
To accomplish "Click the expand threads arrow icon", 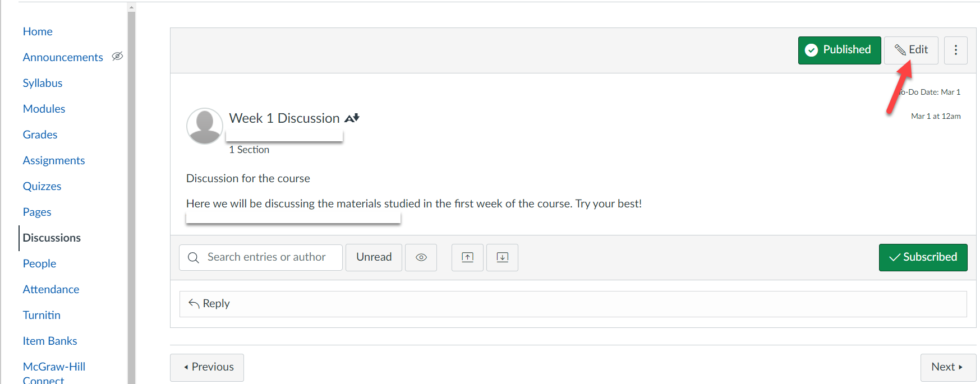I will point(502,257).
